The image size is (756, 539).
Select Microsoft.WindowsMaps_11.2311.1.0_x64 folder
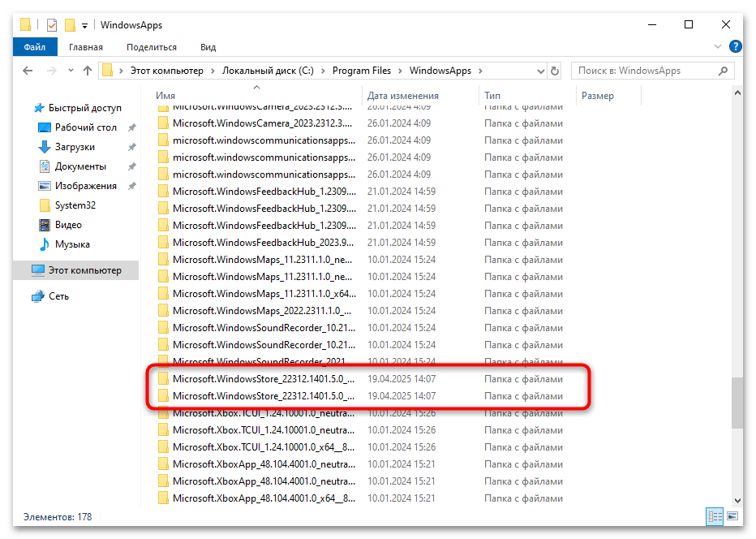(362, 293)
